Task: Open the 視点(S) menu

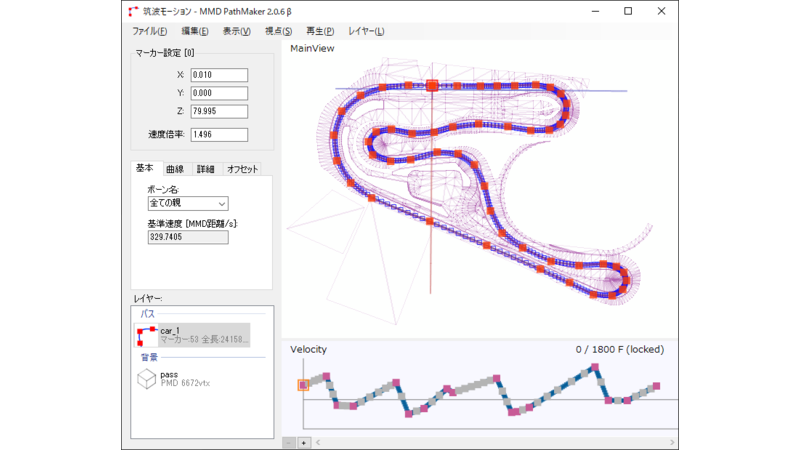Action: [279, 31]
